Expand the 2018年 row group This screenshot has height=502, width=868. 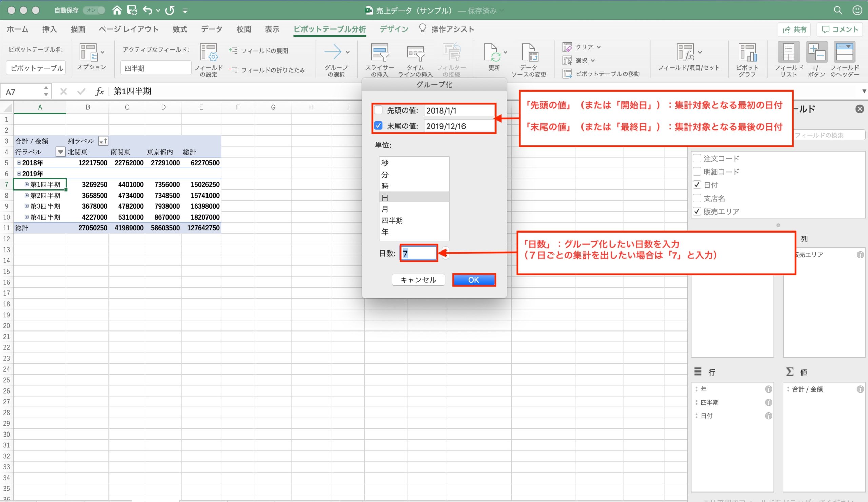(19, 162)
